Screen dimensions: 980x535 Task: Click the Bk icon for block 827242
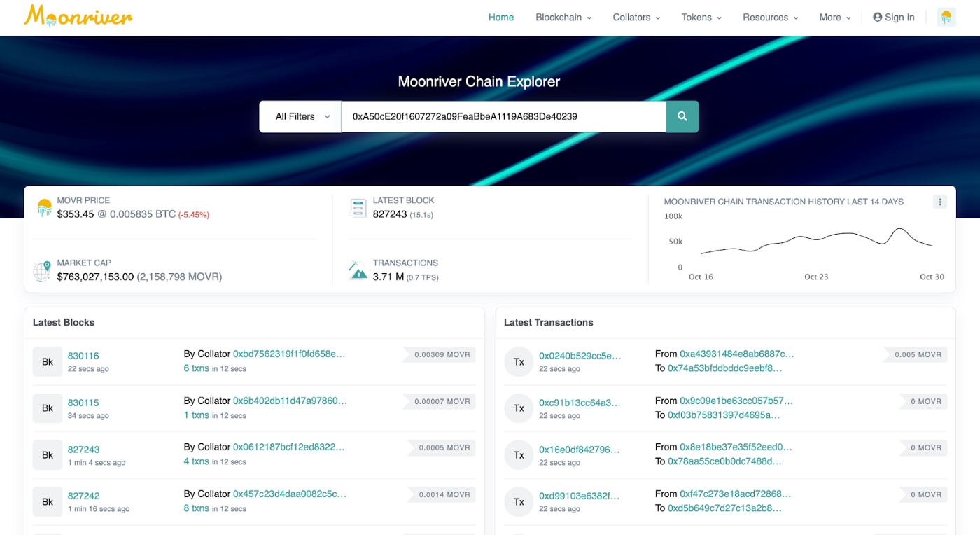coord(48,501)
